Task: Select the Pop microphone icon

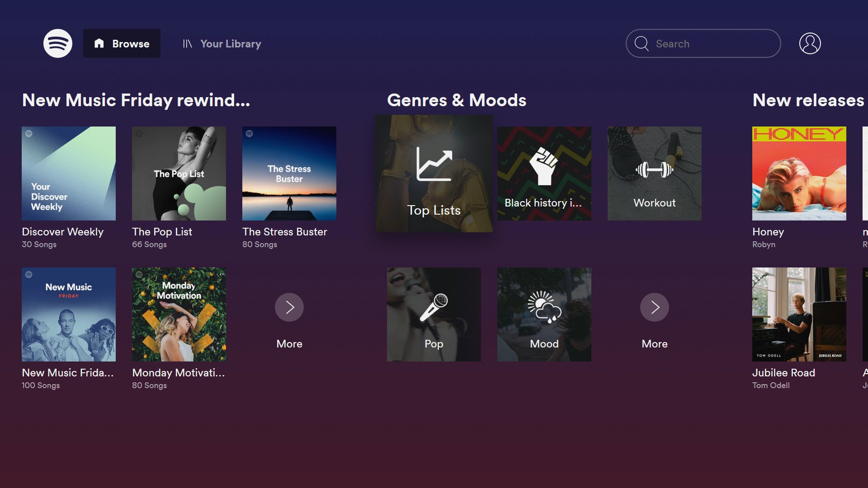Action: [434, 308]
